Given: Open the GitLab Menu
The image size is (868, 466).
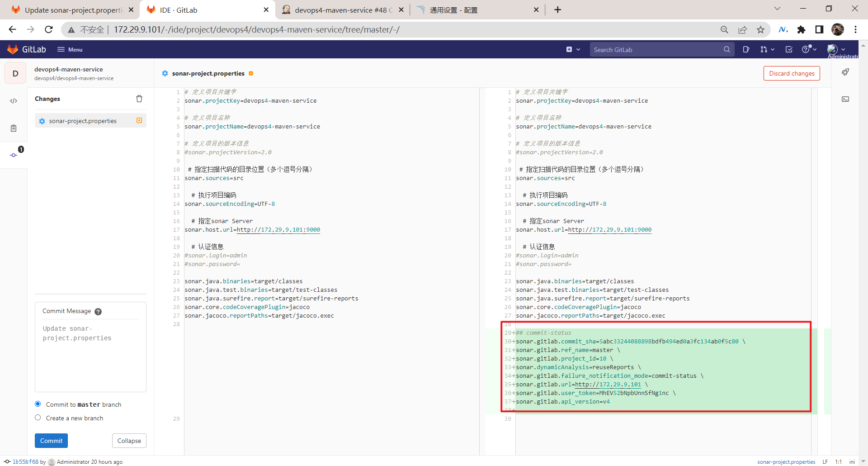Looking at the screenshot, I should (x=70, y=49).
